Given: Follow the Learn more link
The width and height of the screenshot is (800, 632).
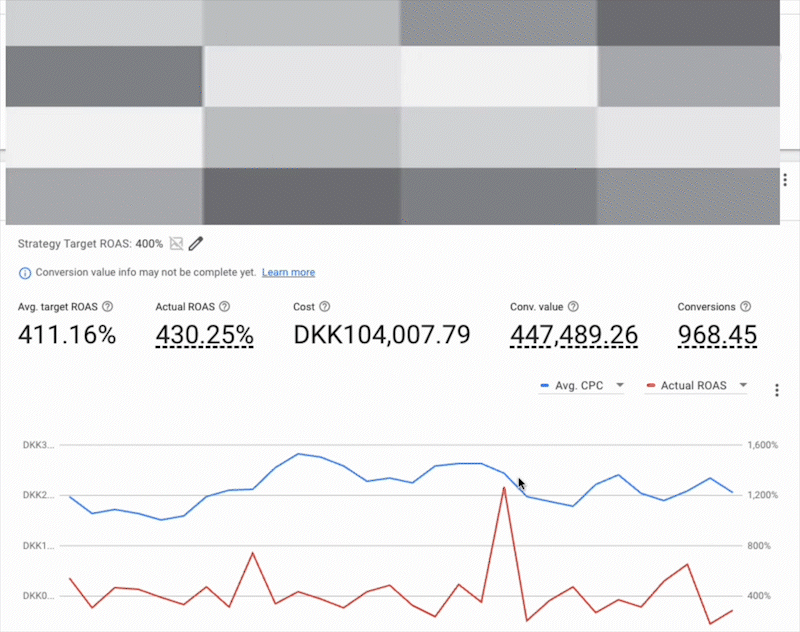Looking at the screenshot, I should point(288,272).
